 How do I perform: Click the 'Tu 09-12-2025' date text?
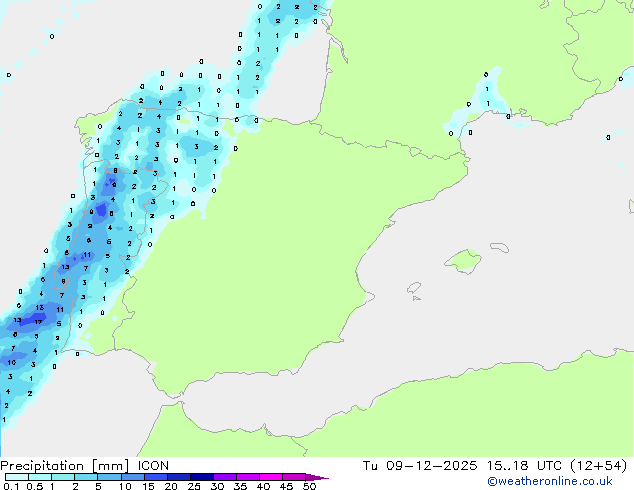(x=420, y=466)
